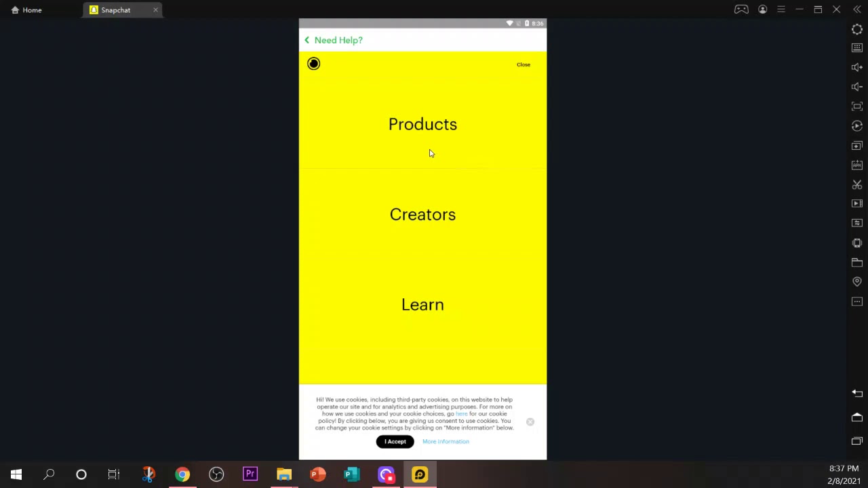Open PowerPoint from taskbar

pos(318,474)
